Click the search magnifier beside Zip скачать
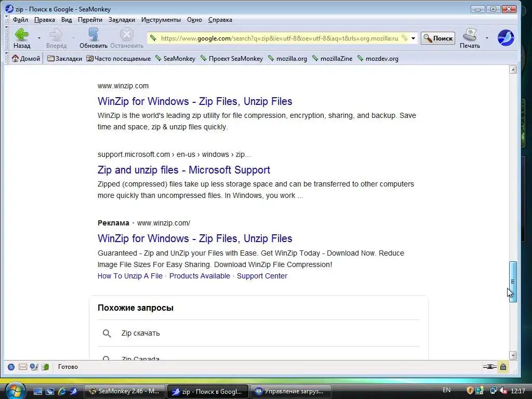Screen dimensions: 532x399 [x=107, y=333]
